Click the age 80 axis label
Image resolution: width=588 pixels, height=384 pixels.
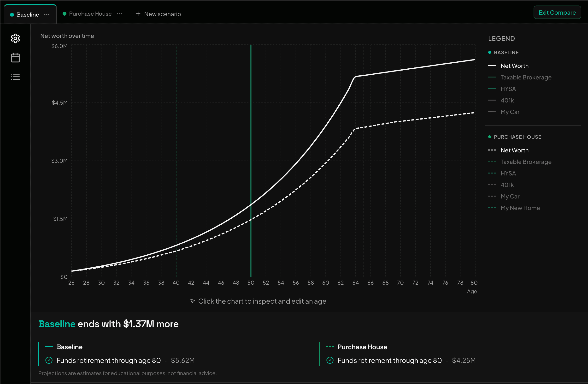pyautogui.click(x=474, y=283)
